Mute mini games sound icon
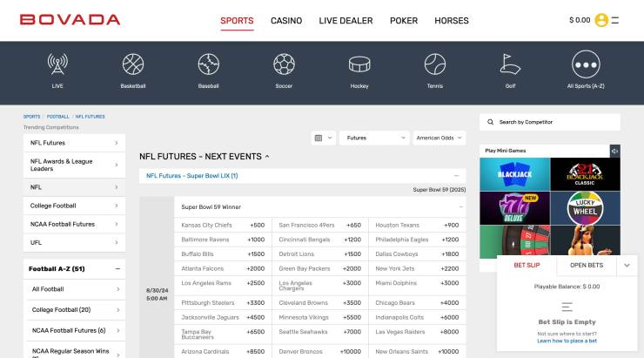The image size is (644, 358). [614, 151]
